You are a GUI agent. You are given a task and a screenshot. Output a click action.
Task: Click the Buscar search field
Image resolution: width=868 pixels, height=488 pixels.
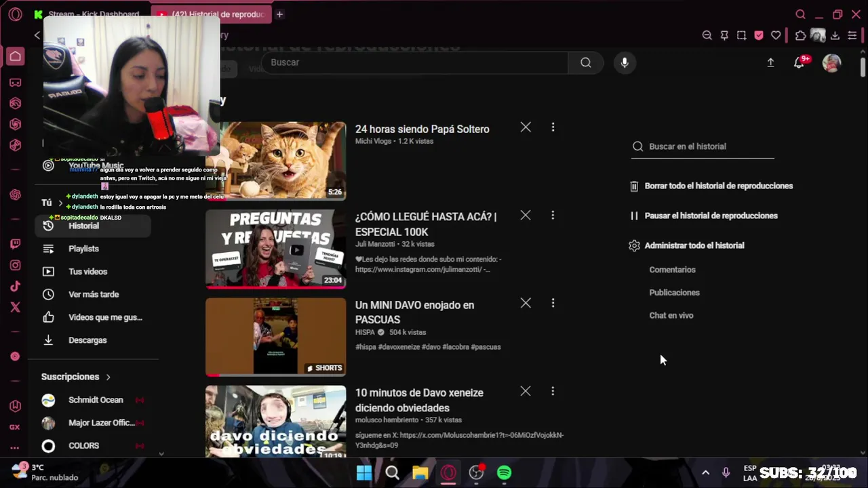tap(414, 62)
